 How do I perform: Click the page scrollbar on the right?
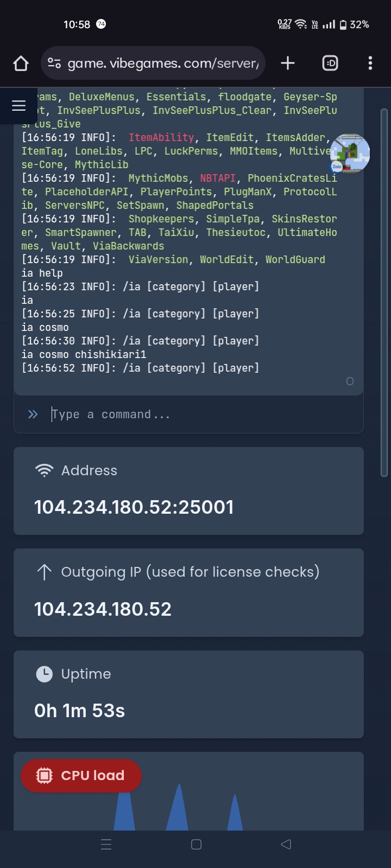[384, 293]
